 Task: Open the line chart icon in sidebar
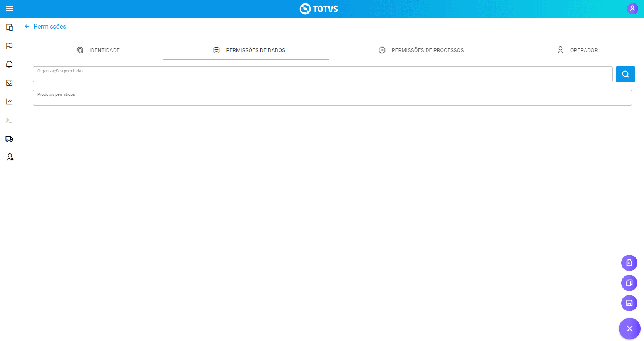click(10, 101)
